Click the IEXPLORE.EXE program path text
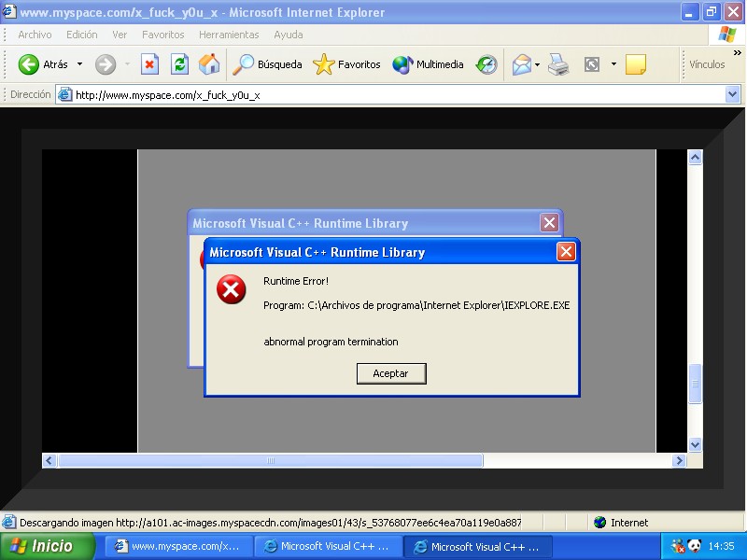Image resolution: width=747 pixels, height=560 pixels. [416, 305]
